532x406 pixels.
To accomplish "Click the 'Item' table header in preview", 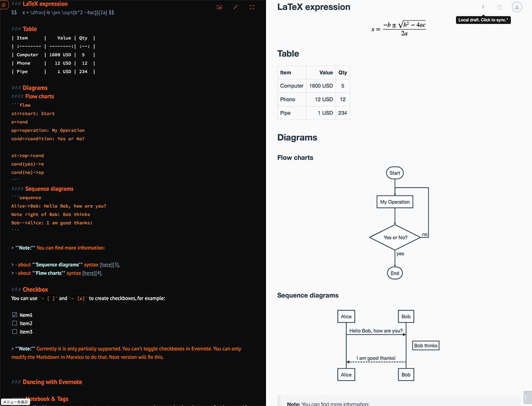I will click(286, 73).
